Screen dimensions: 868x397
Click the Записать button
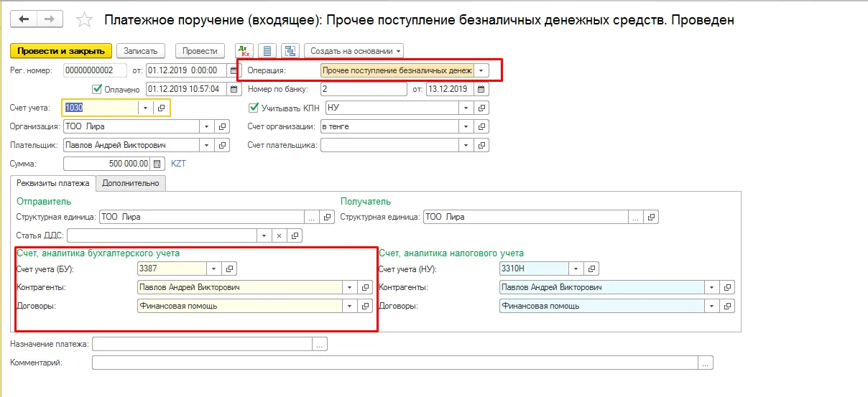click(141, 51)
